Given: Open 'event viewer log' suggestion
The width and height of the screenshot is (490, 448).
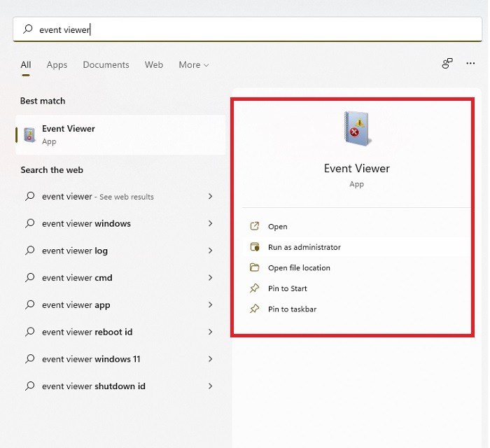Looking at the screenshot, I should pos(120,251).
